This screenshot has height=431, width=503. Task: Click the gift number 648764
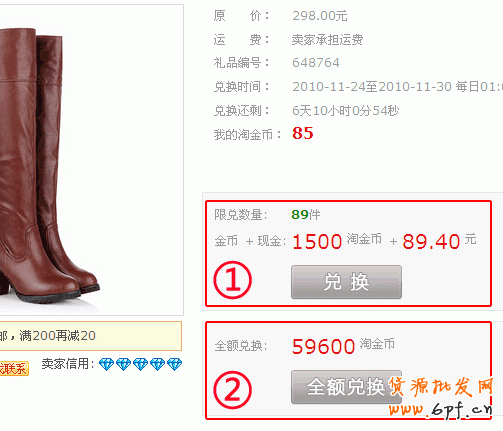(x=316, y=63)
